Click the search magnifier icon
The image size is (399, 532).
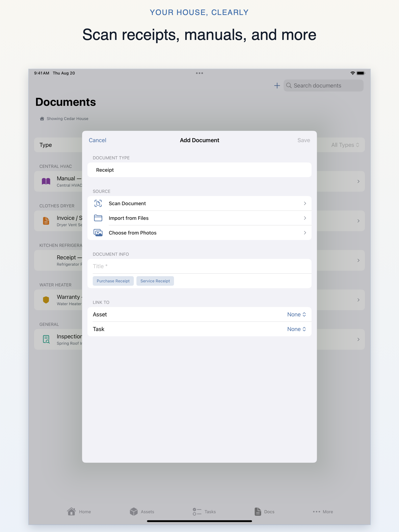(x=289, y=86)
